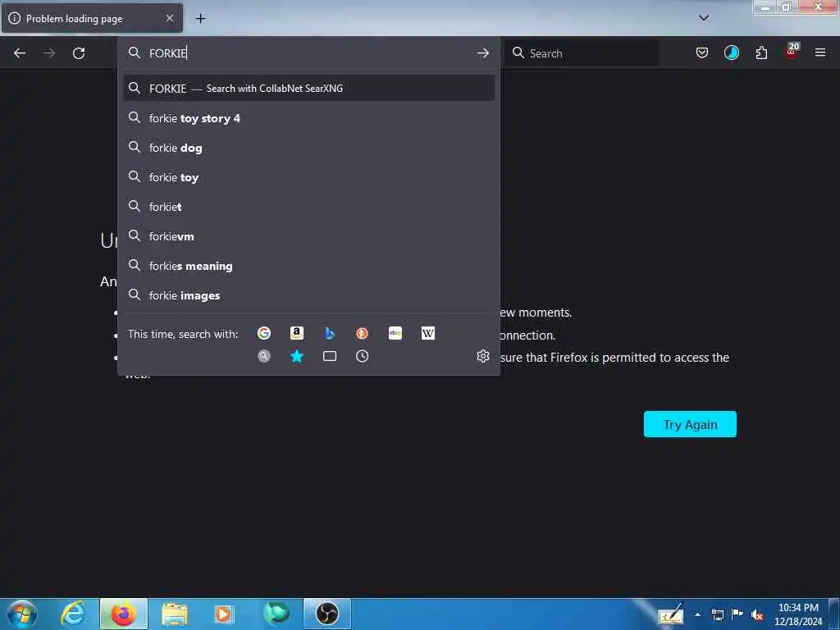
Task: Select the 'Problem loading page' tab
Action: pos(92,18)
